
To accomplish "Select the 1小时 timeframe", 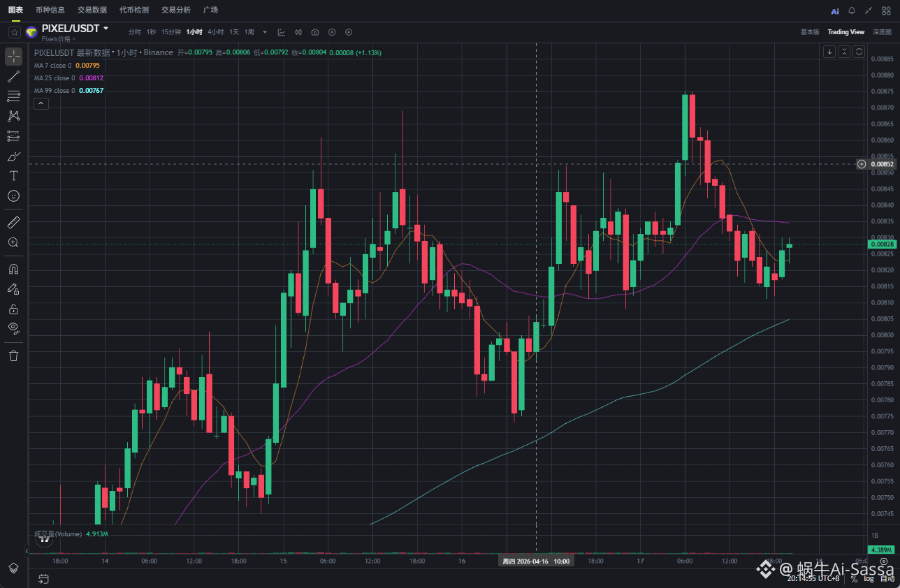I will pyautogui.click(x=194, y=32).
